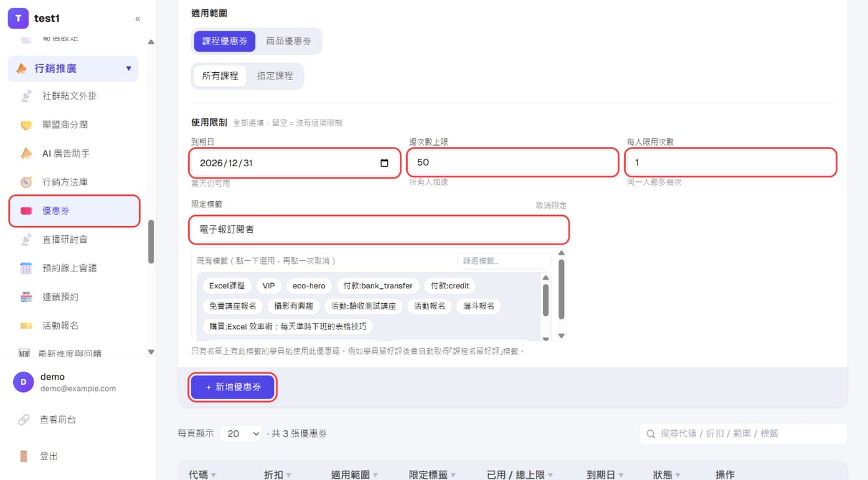Switch scope to 商品優惠券
This screenshot has height=480, width=868.
(x=288, y=41)
